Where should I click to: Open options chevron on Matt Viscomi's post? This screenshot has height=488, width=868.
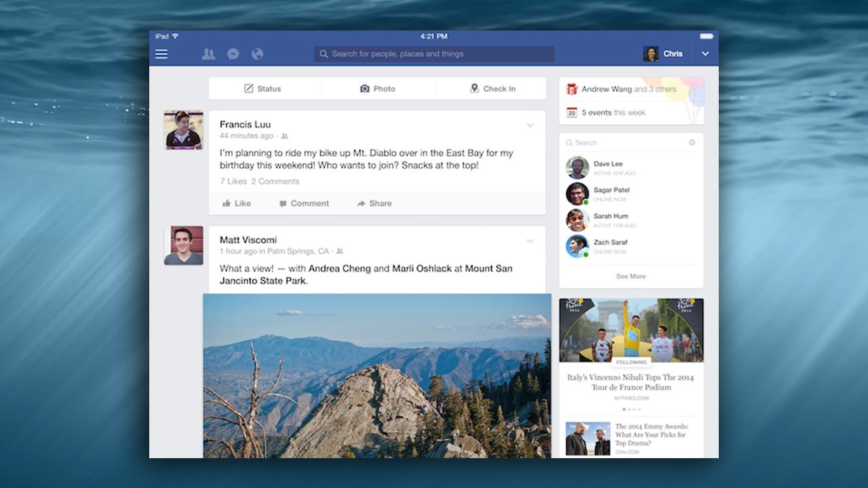530,241
